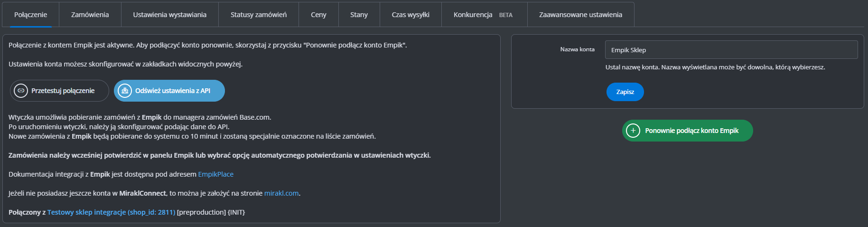Screen dimensions: 868x227
Task: Save the account name with Zapisz
Action: click(x=625, y=92)
